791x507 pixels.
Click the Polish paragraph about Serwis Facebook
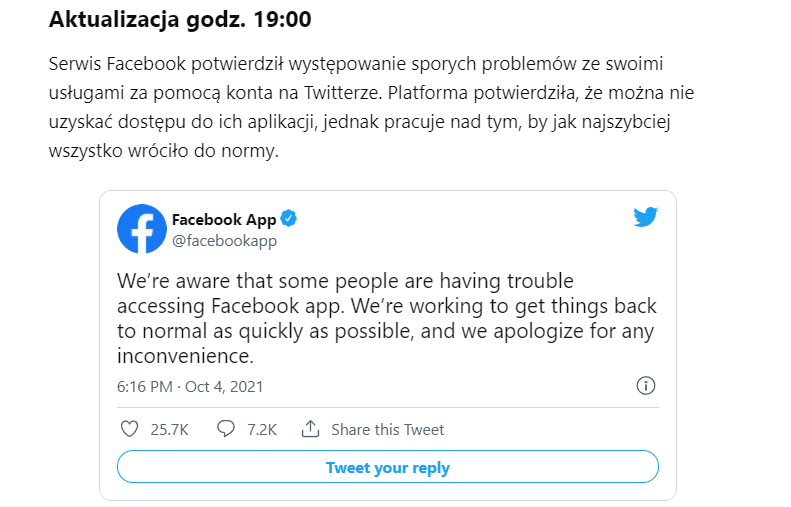tap(371, 107)
